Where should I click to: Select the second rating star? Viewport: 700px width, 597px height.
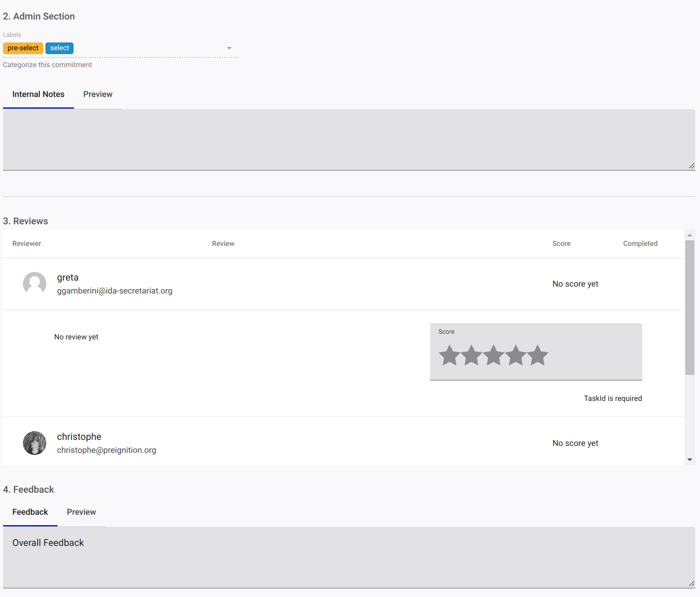472,355
